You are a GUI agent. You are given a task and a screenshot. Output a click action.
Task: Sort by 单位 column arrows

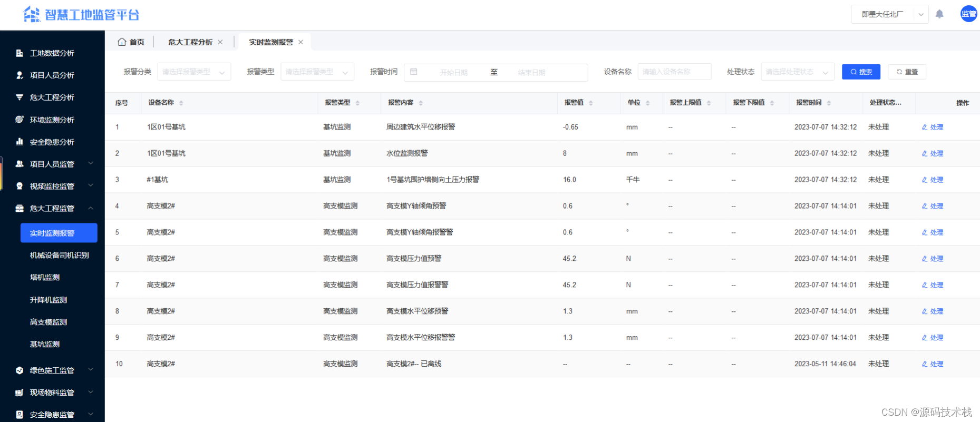[648, 103]
